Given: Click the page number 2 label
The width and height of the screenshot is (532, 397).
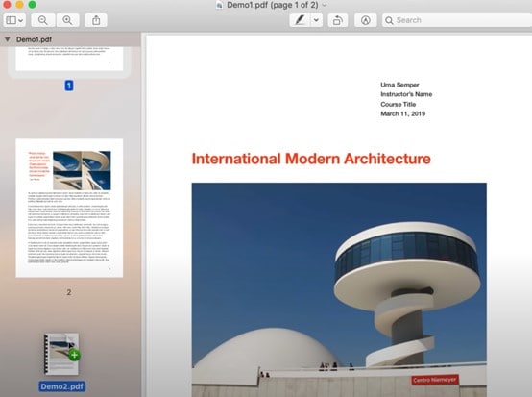Looking at the screenshot, I should (x=69, y=292).
